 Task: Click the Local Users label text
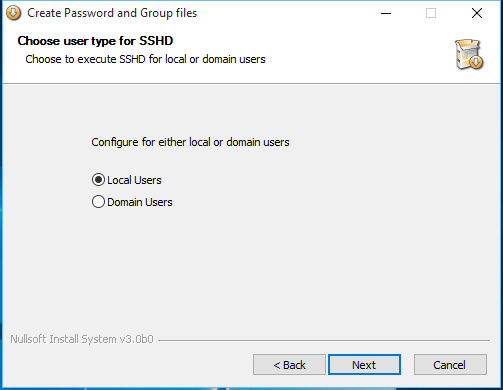[x=134, y=180]
